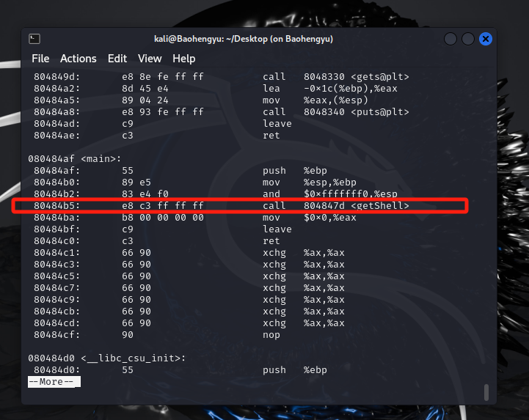The height and width of the screenshot is (420, 529).
Task: Click the push %ebp line at 80484af
Action: tap(180, 171)
